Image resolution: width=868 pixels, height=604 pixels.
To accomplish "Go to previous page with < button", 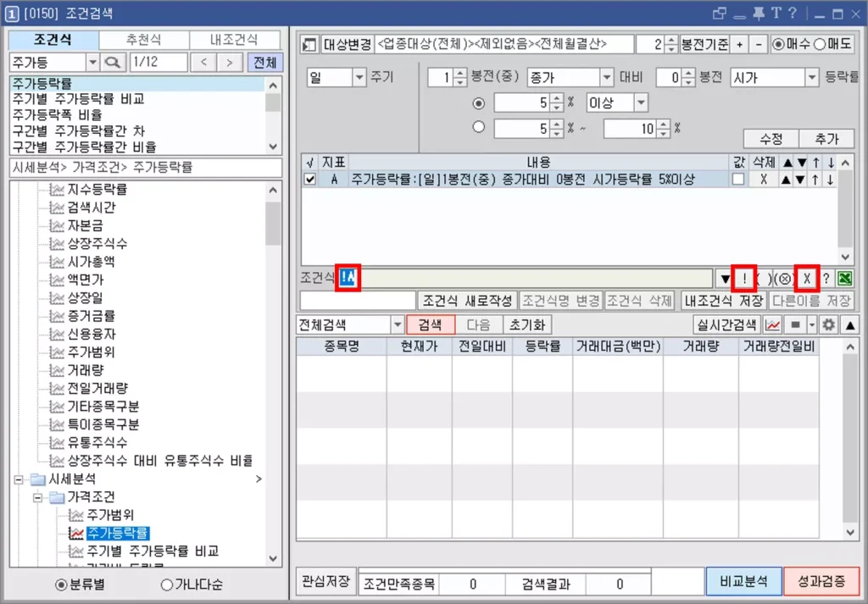I will [x=203, y=63].
